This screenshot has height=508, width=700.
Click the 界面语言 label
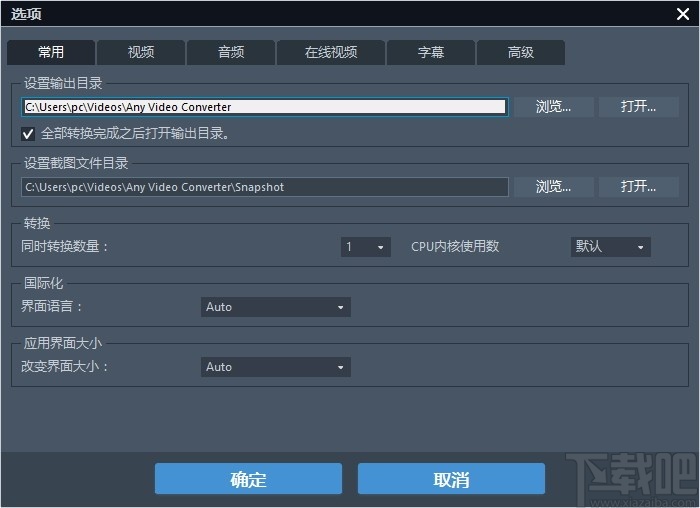tap(51, 307)
